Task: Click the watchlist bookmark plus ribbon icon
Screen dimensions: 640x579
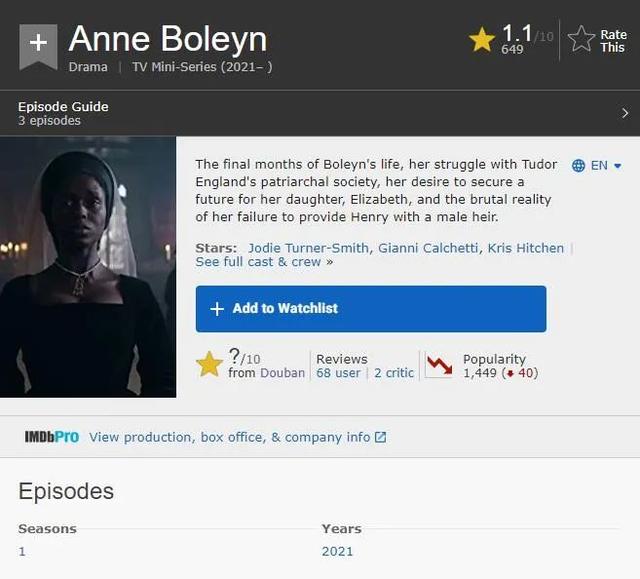Action: click(x=38, y=44)
